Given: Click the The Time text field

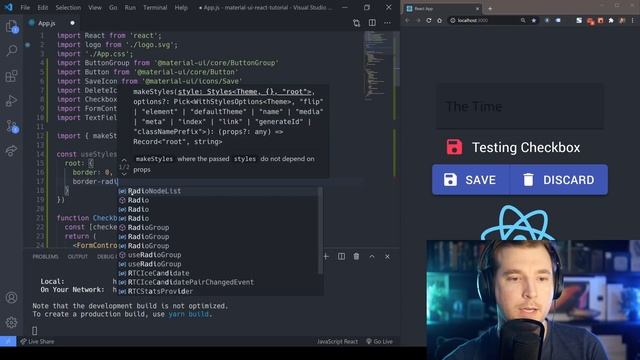Looking at the screenshot, I should pos(520,107).
